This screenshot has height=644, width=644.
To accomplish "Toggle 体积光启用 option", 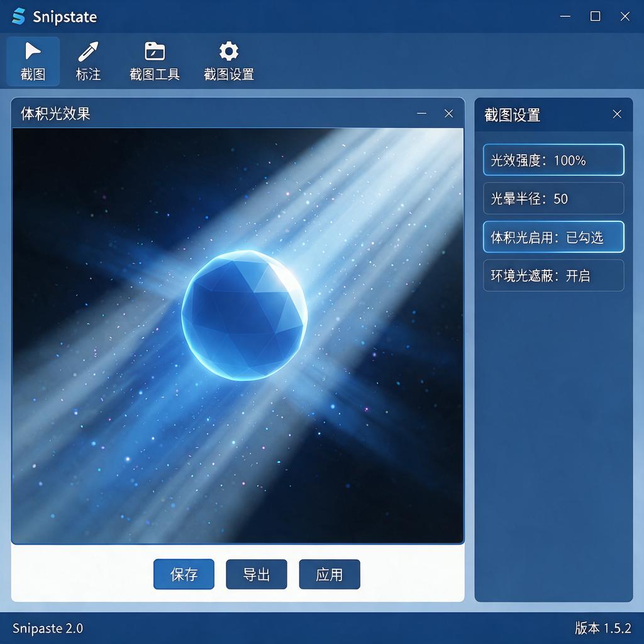I will point(553,237).
